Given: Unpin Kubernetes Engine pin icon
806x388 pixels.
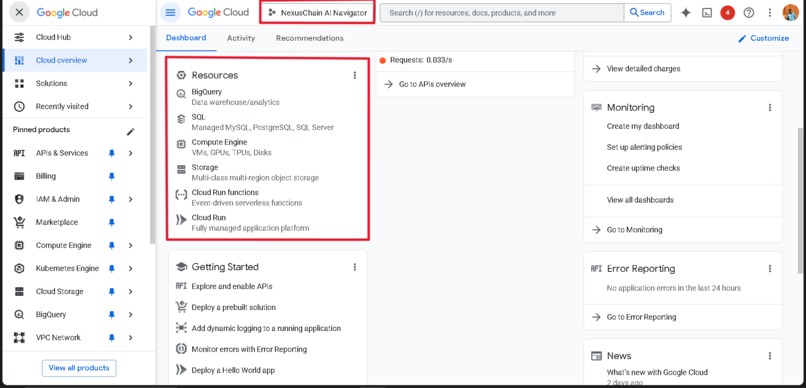Looking at the screenshot, I should pyautogui.click(x=112, y=268).
